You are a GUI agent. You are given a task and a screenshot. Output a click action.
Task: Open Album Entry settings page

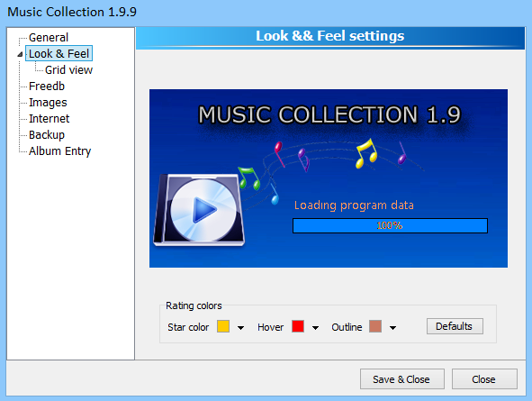(x=59, y=151)
